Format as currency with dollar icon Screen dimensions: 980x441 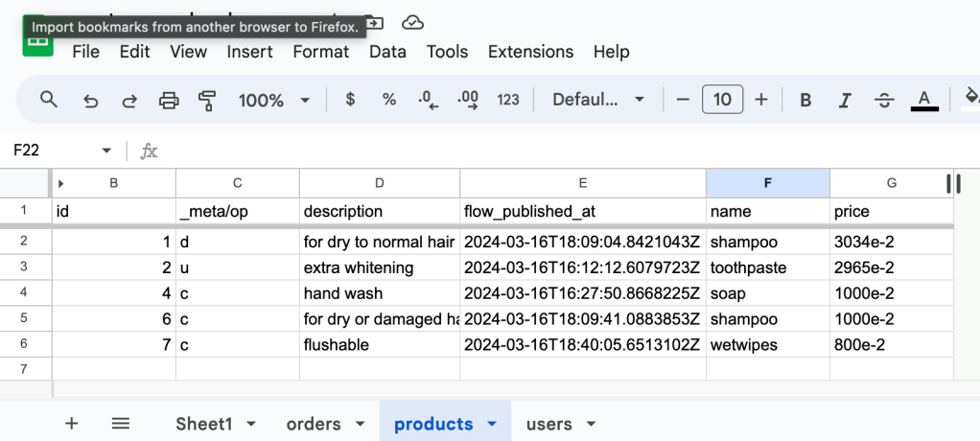[x=350, y=100]
